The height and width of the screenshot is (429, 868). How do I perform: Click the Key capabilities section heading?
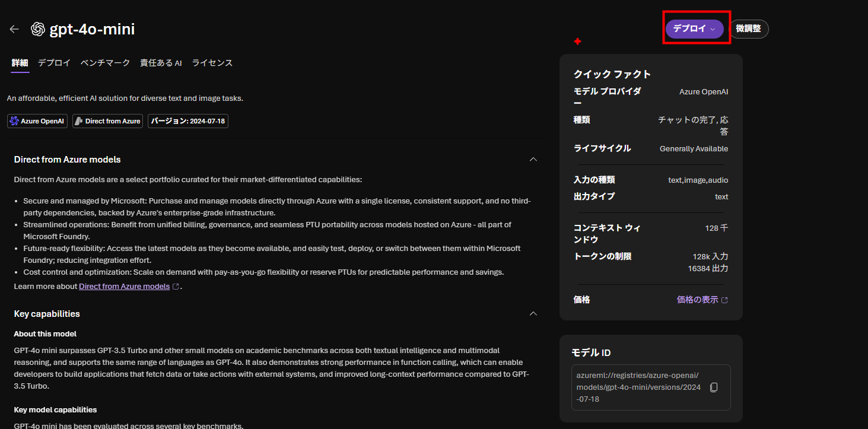point(47,314)
